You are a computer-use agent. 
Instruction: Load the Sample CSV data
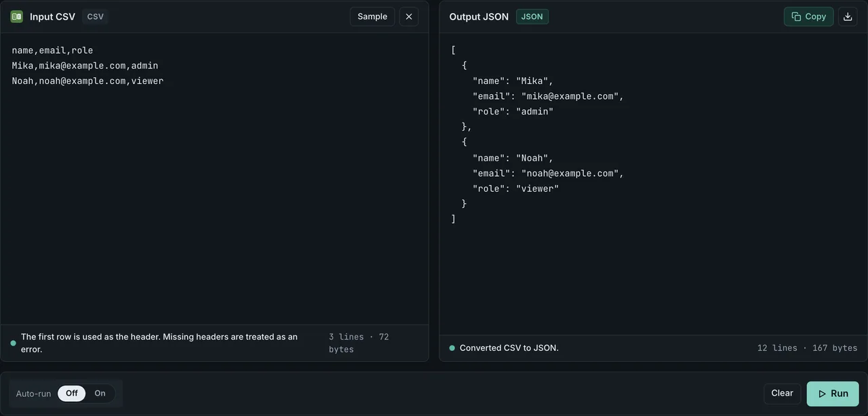click(372, 16)
